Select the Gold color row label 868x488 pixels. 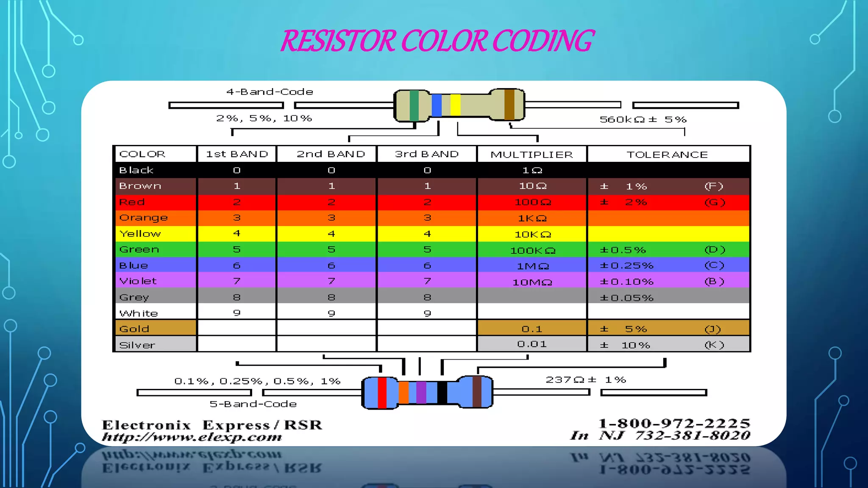coord(134,329)
